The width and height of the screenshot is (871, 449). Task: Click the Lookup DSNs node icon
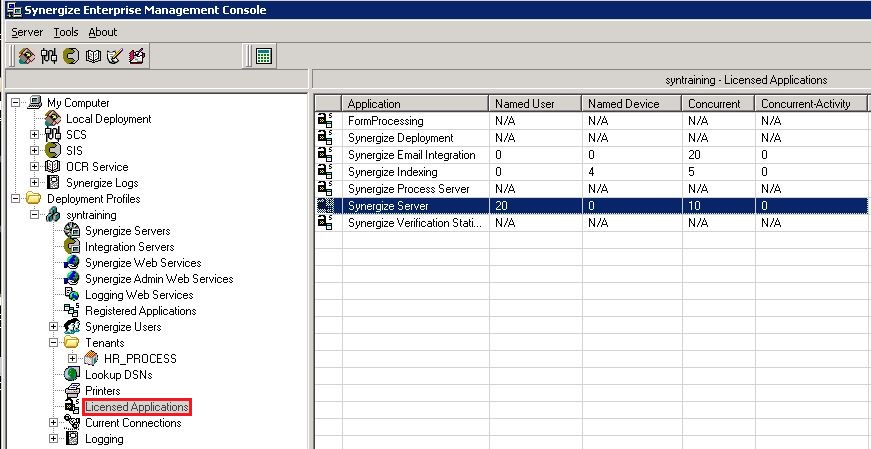coord(72,375)
